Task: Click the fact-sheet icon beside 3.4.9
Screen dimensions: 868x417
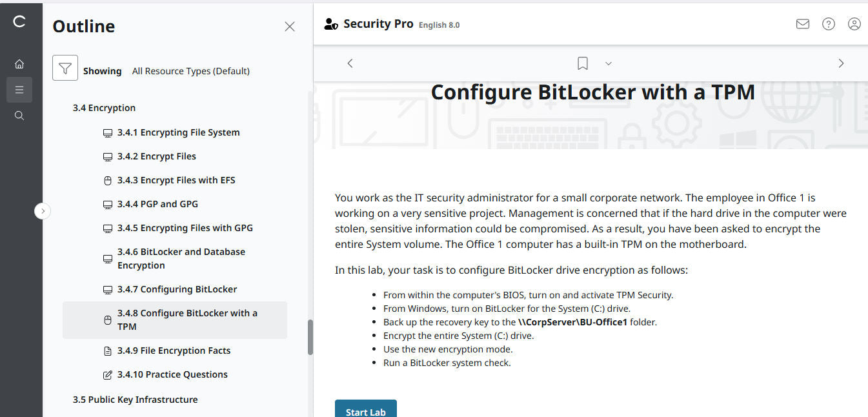Action: coord(107,350)
